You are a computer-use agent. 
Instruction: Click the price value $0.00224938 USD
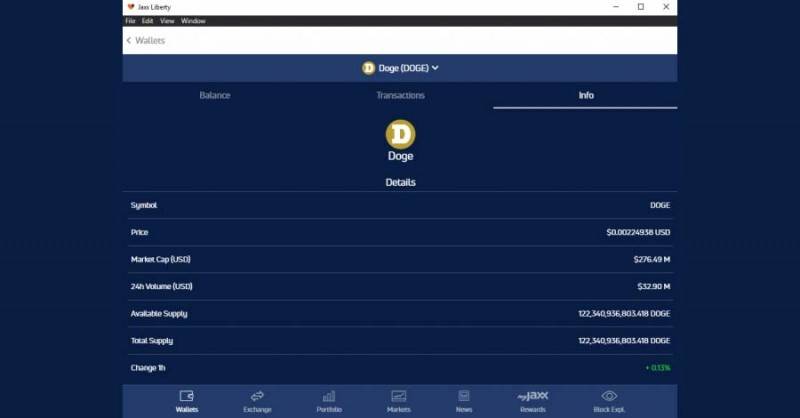tap(638, 232)
